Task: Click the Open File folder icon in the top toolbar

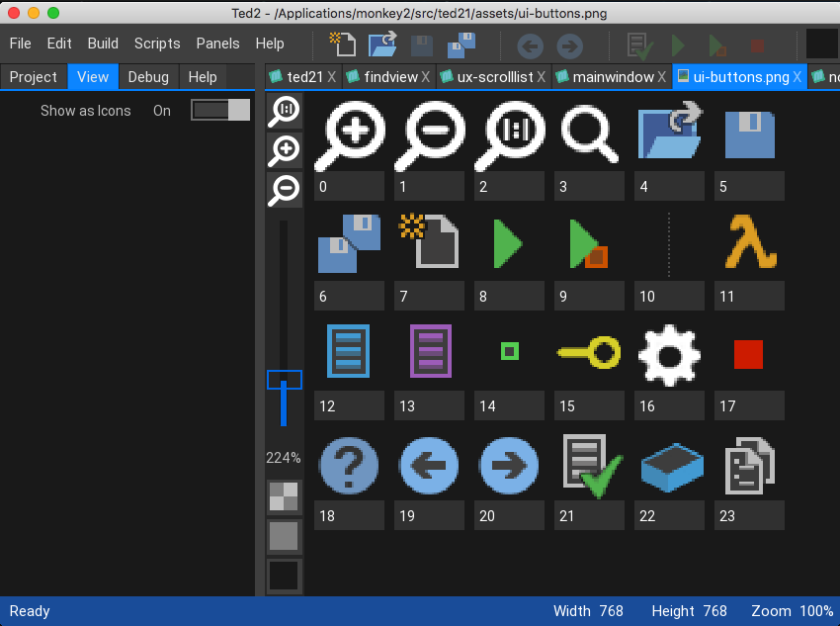Action: (x=382, y=45)
